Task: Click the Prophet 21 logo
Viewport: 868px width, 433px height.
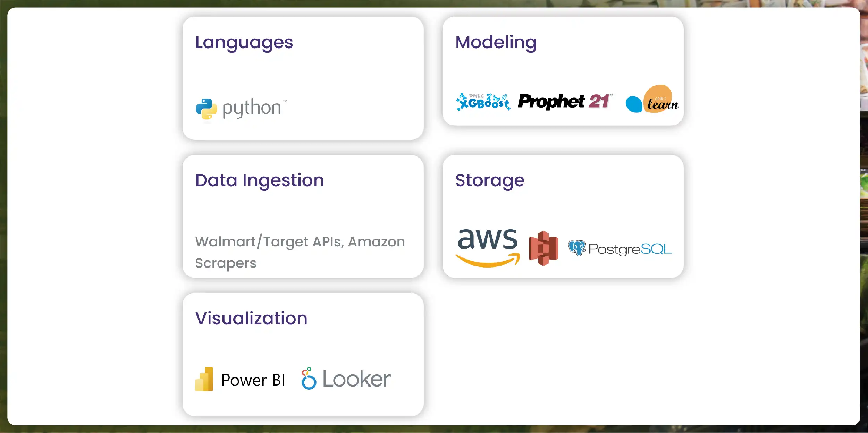Action: click(565, 102)
